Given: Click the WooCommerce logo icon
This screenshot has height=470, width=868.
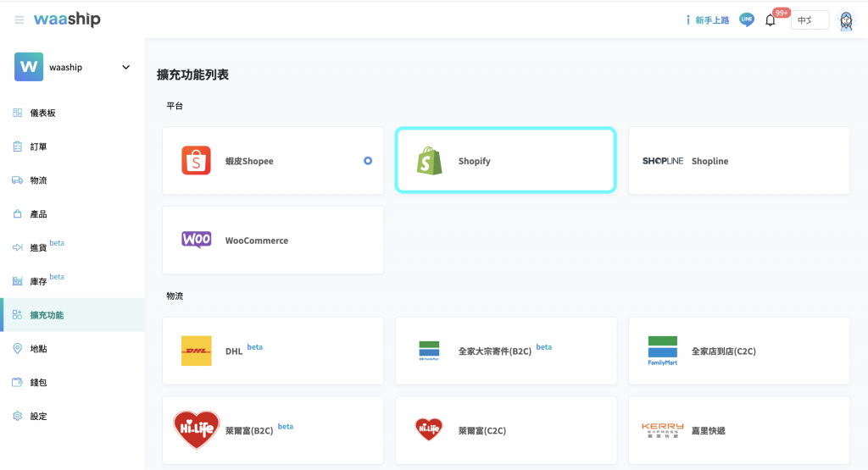Looking at the screenshot, I should (x=196, y=241).
